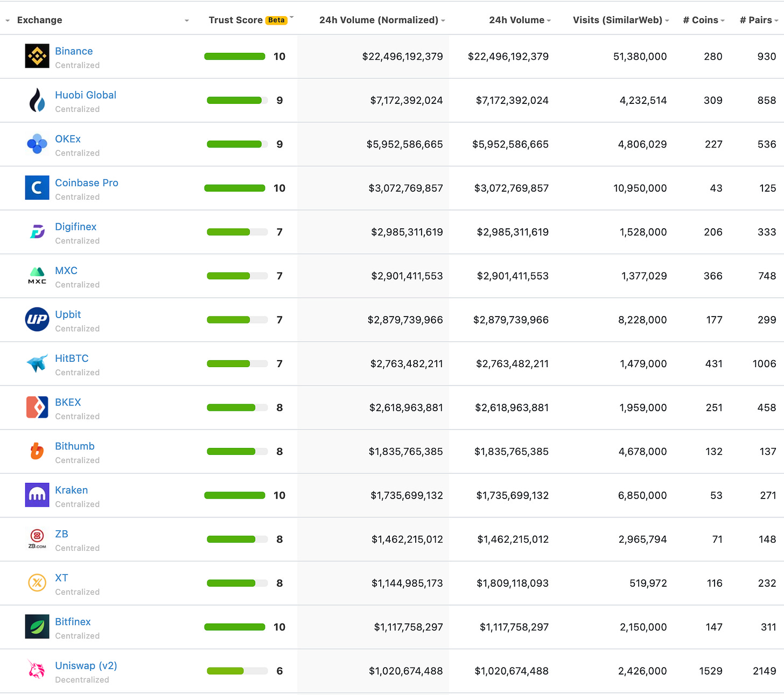The width and height of the screenshot is (784, 695).
Task: Sort by Exchange column header
Action: pyautogui.click(x=40, y=20)
